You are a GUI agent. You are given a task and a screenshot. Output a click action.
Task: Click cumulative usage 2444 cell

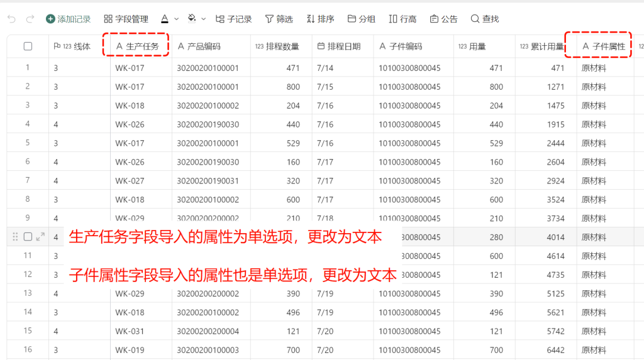tap(547, 143)
